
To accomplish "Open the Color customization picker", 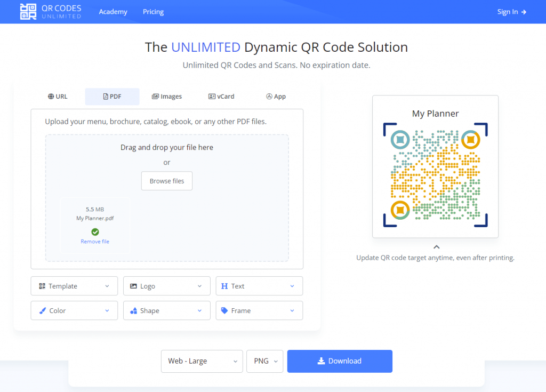I will point(74,310).
